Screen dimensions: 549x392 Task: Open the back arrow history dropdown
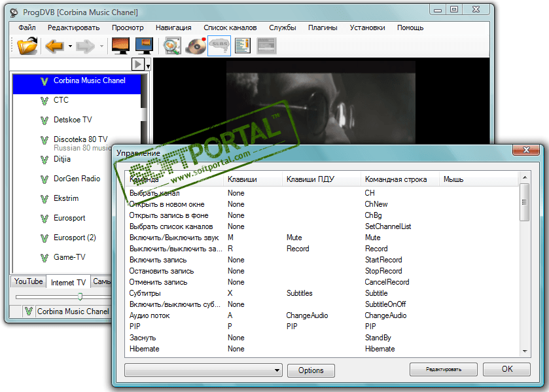(x=70, y=46)
